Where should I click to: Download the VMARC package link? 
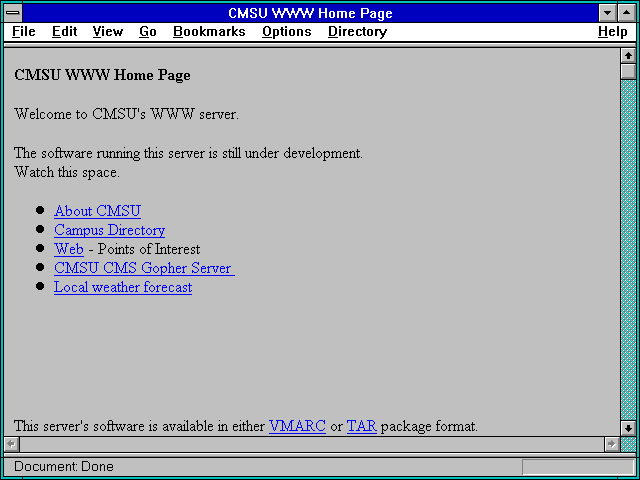297,426
